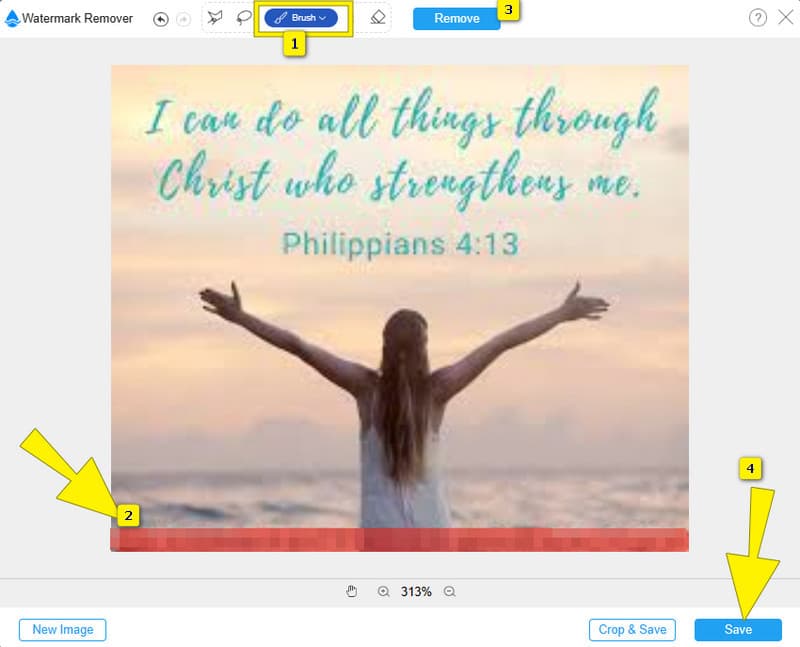This screenshot has height=647, width=800.
Task: Click the Remove button
Action: 456,19
